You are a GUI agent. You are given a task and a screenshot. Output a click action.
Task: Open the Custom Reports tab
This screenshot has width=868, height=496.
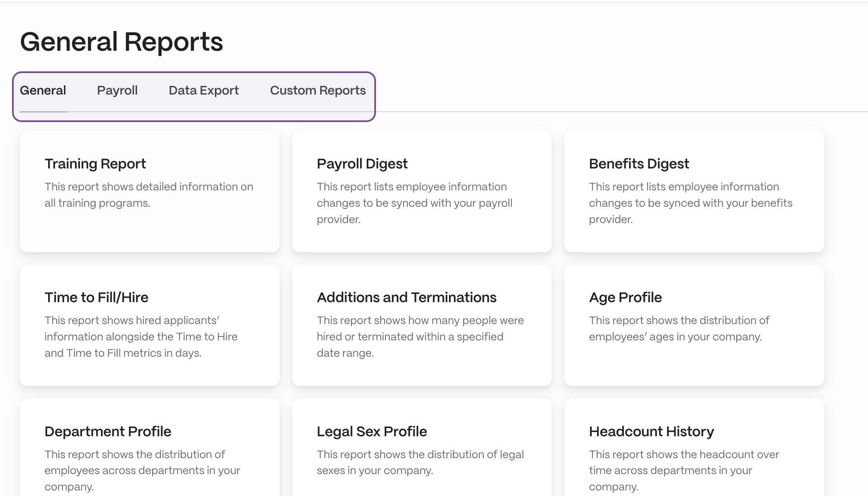318,90
